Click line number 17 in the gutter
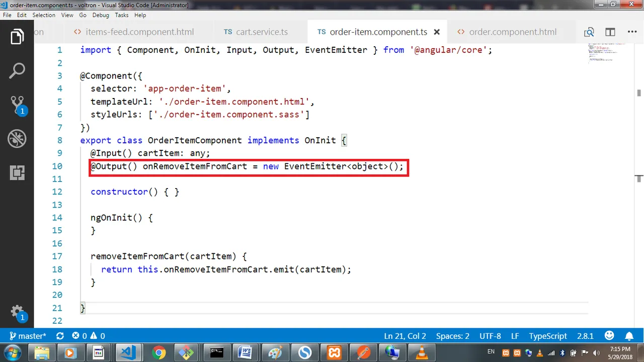644x362 pixels. pos(57,256)
